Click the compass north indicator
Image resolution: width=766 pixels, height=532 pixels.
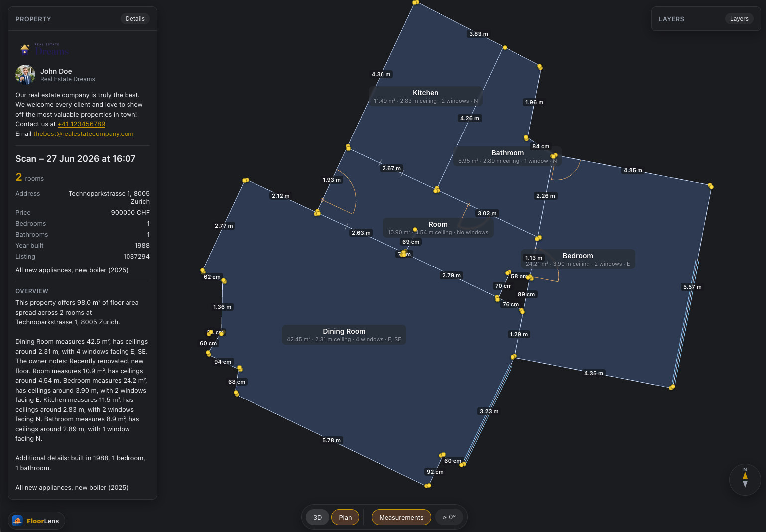point(745,480)
